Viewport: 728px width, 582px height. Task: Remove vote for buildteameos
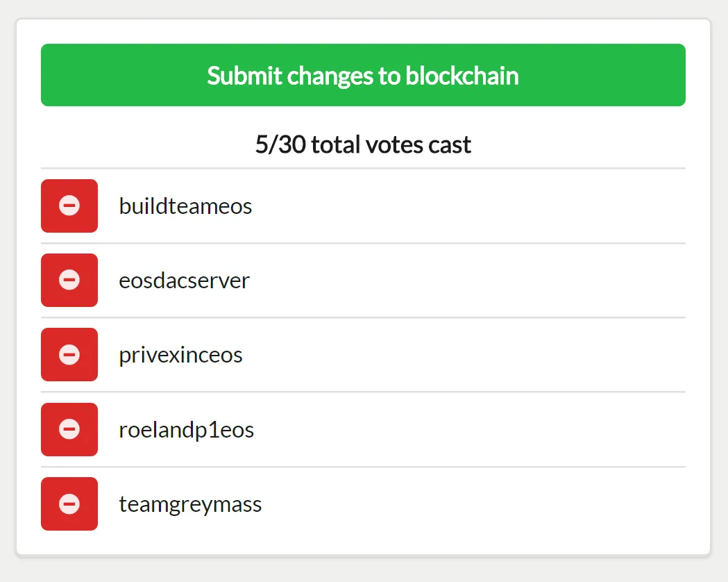click(x=69, y=206)
